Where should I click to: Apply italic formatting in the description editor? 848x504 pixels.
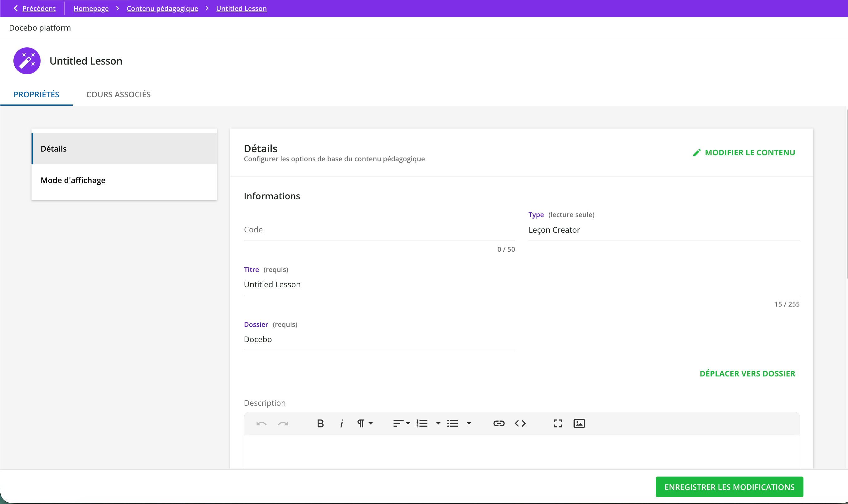pos(341,423)
